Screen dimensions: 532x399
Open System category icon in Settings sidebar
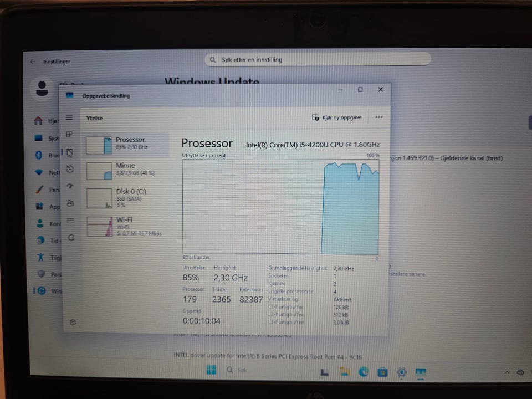pos(38,138)
